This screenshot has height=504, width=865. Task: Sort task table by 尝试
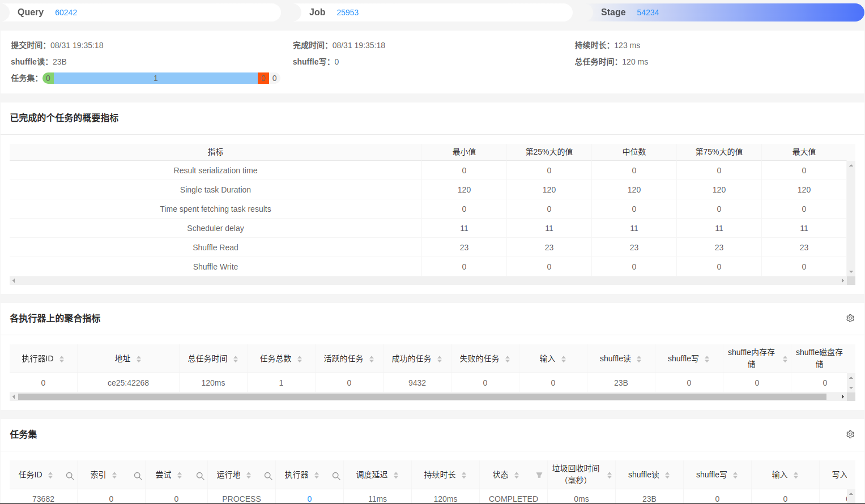tap(180, 475)
